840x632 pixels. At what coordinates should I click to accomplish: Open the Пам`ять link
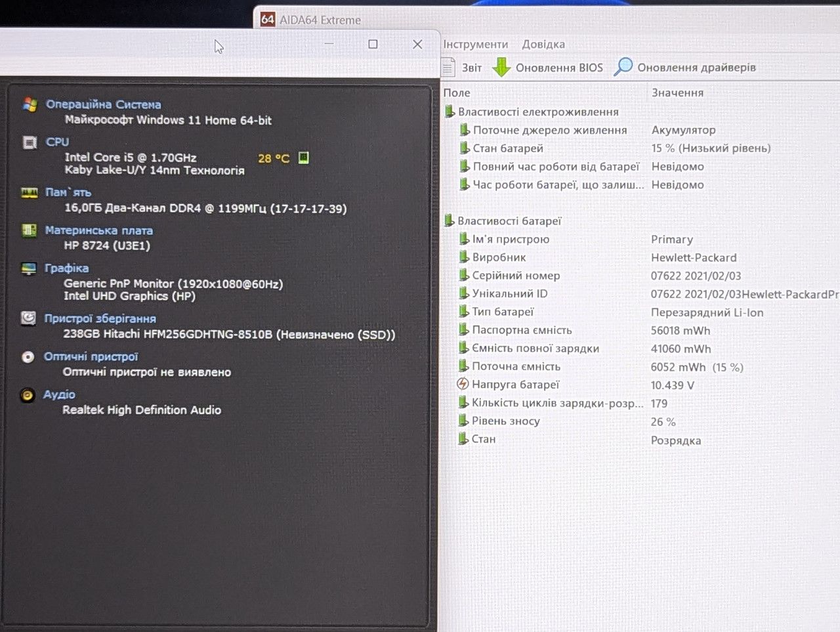coord(68,192)
